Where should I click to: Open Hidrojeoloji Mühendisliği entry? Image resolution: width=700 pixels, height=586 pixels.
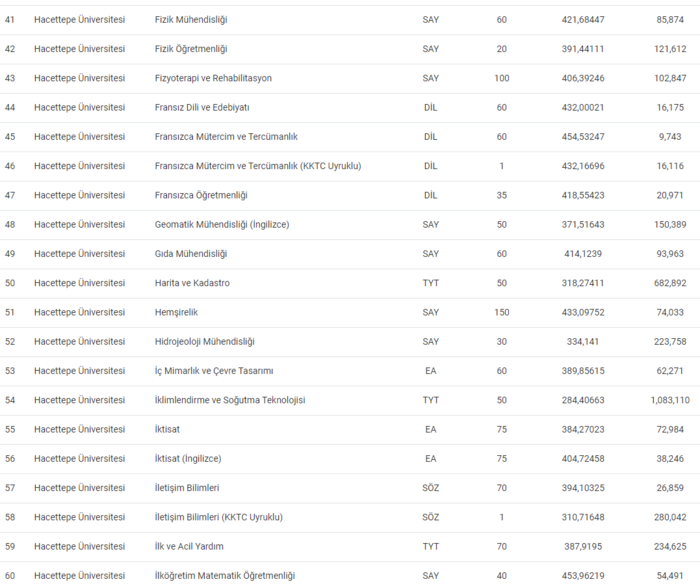point(205,341)
